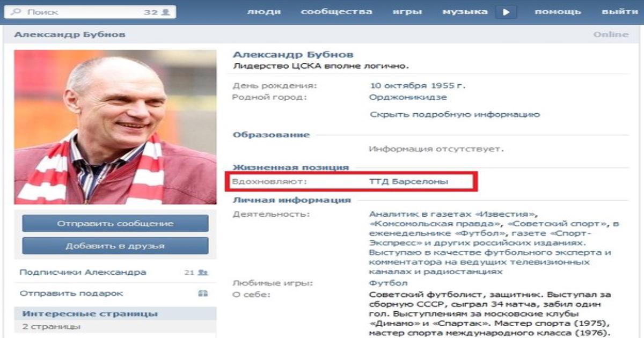Viewport: 644px width, 338px height.
Task: Open the сообщества menu item
Action: click(x=336, y=12)
